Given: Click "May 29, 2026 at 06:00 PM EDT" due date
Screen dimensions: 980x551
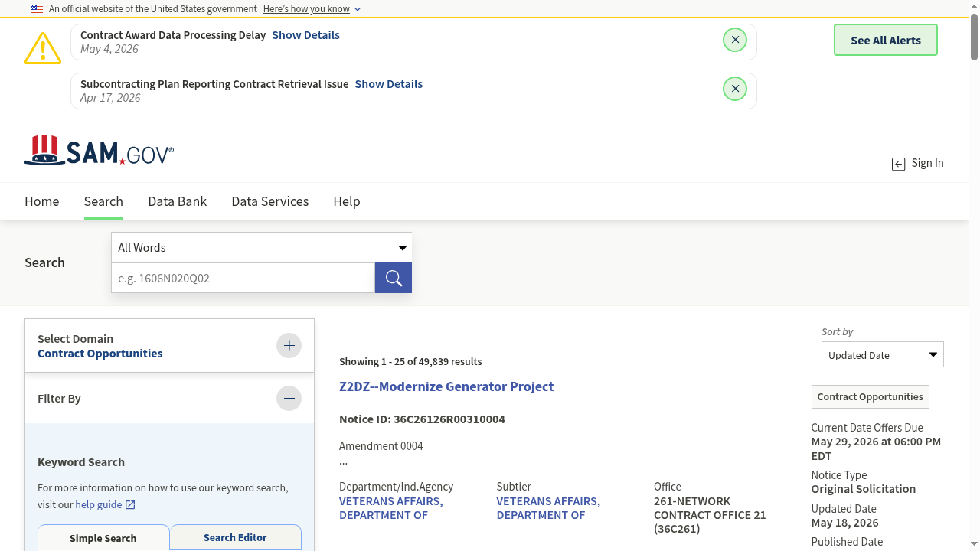Looking at the screenshot, I should point(877,448).
